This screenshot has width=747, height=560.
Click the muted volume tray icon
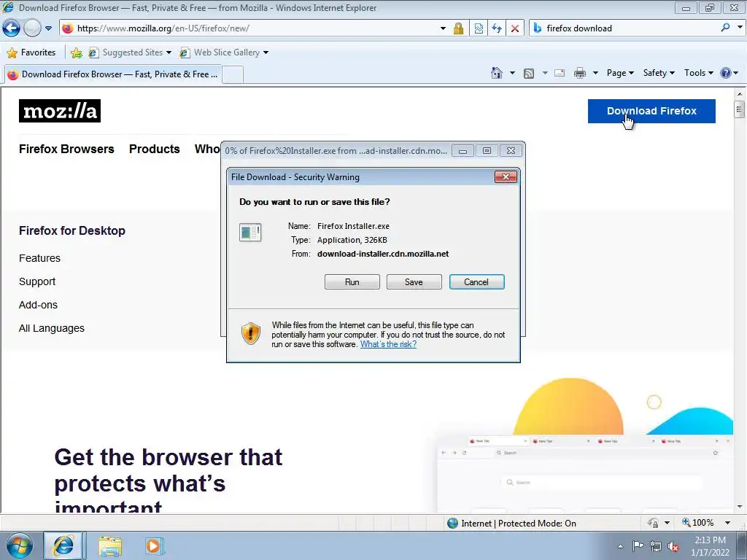tap(673, 547)
